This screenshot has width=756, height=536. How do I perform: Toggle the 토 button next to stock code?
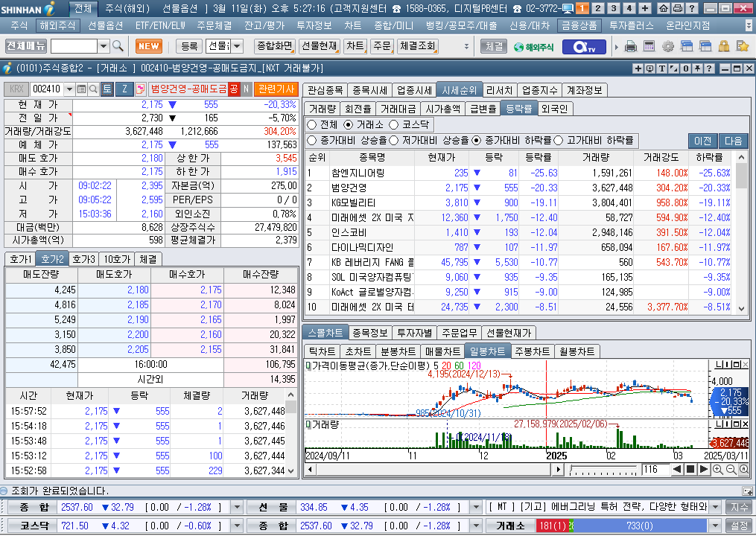[107, 89]
